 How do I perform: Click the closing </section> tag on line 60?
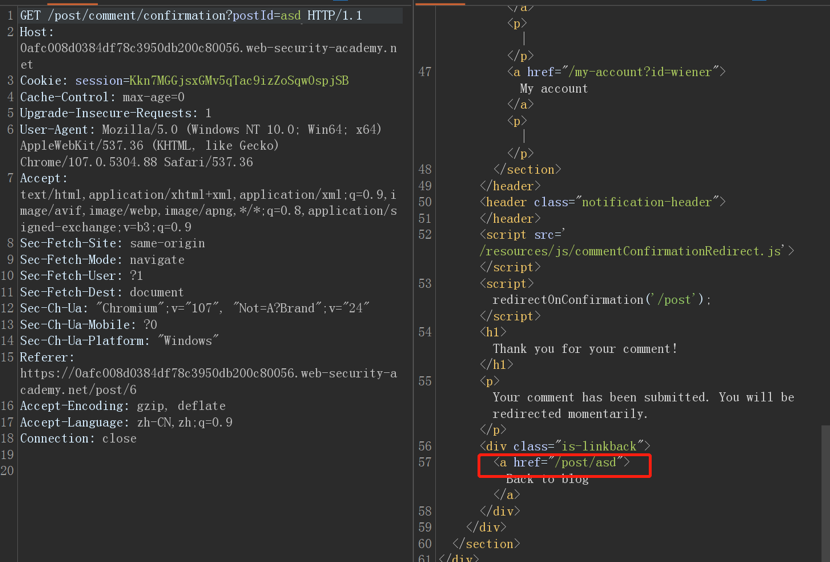486,544
